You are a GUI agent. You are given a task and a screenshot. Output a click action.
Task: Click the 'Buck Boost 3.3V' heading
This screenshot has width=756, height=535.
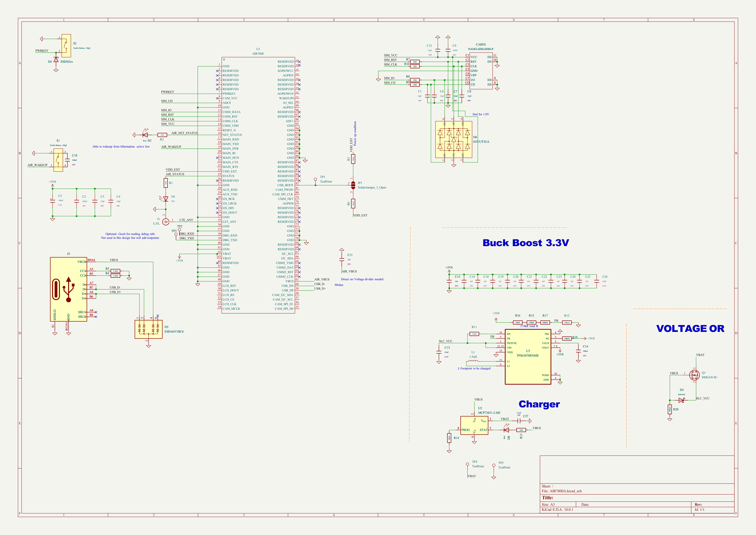(x=526, y=243)
